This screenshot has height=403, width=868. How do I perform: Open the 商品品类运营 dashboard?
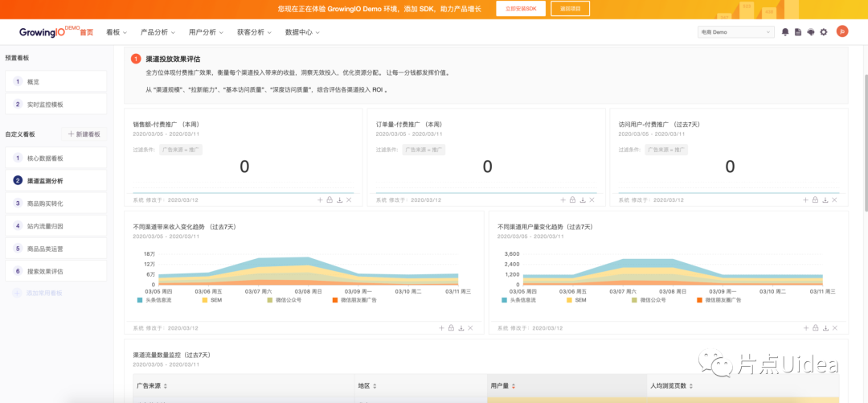[x=56, y=249]
